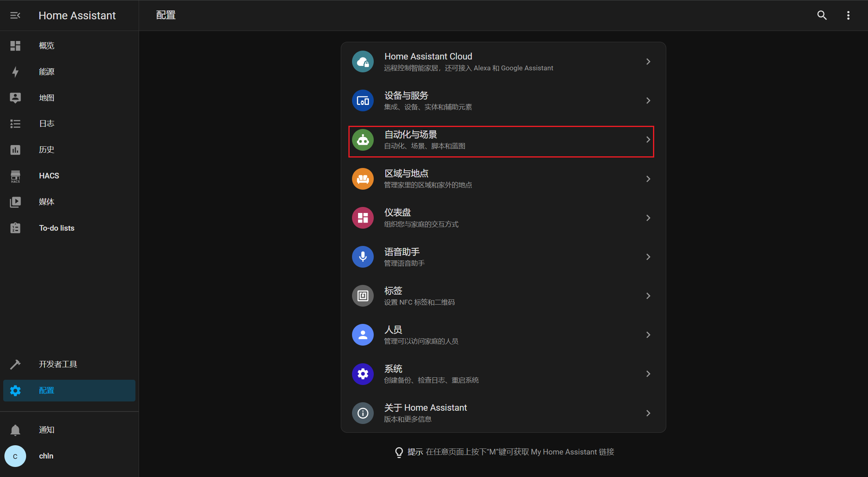Screen dimensions: 868x477
Task: Open the 日志 sidebar item
Action: [69, 124]
